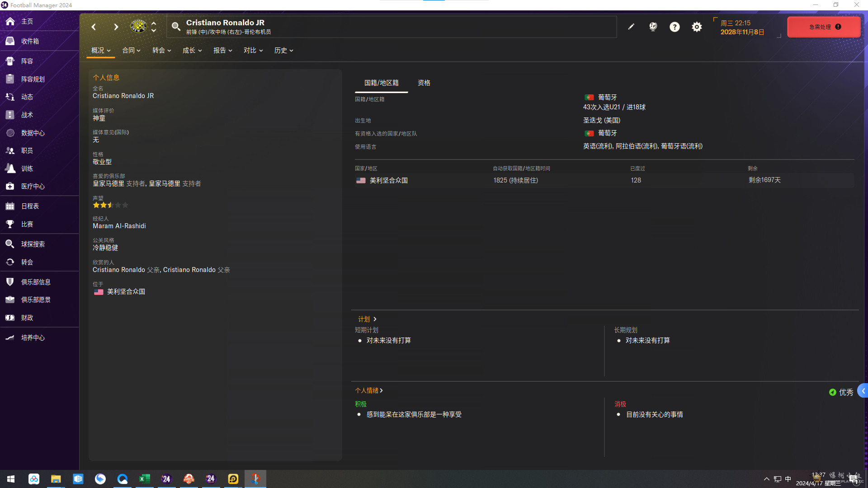Image resolution: width=868 pixels, height=488 pixels.
Task: Open Excel from the taskbar
Action: coord(145,479)
